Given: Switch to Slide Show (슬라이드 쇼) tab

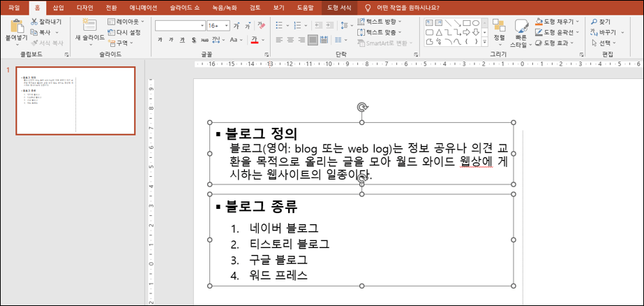Looking at the screenshot, I should click(186, 8).
